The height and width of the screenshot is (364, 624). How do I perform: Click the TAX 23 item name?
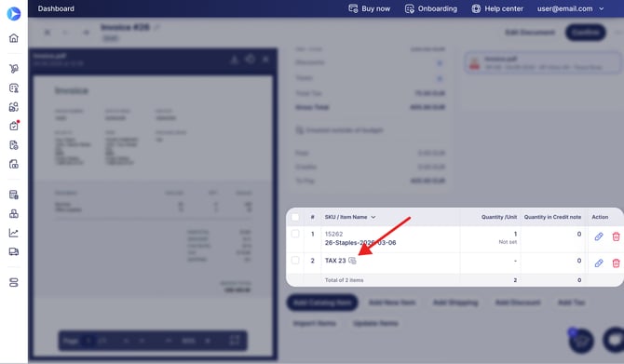coord(335,261)
